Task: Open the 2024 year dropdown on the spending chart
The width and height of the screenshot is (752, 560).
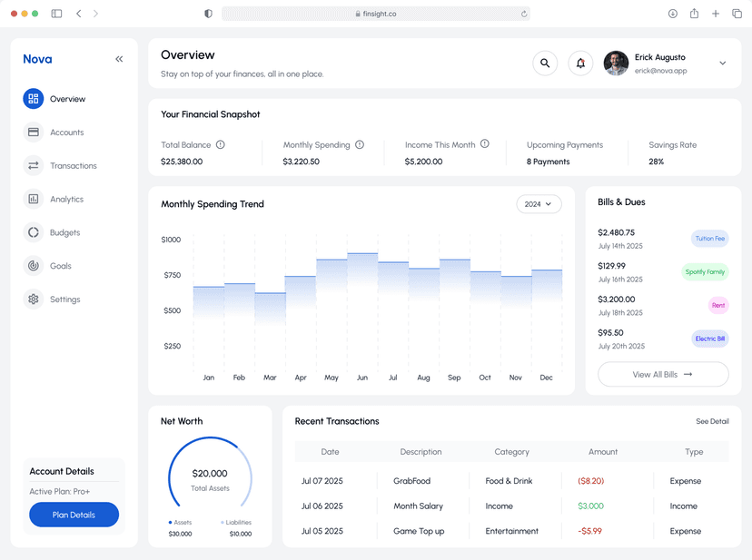Action: click(539, 204)
